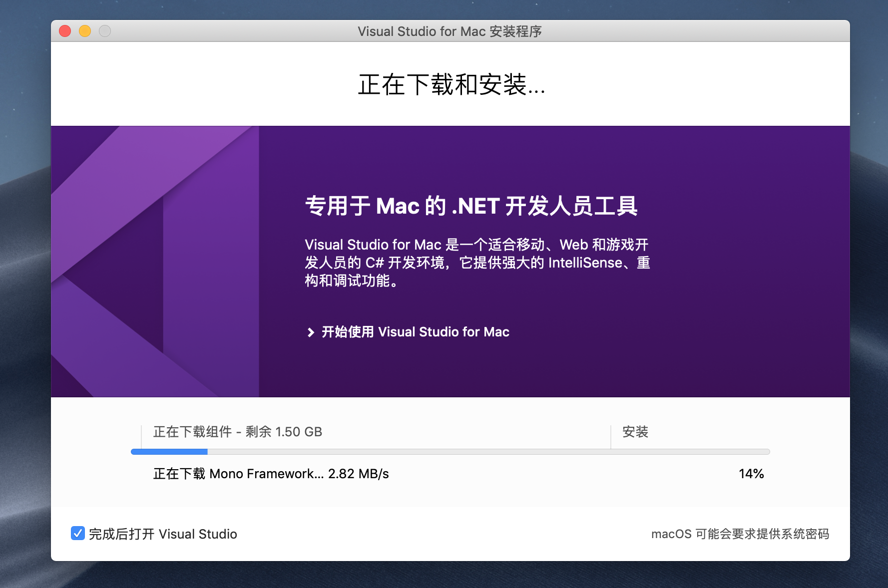Click the 14% progress percentage text

click(x=751, y=474)
